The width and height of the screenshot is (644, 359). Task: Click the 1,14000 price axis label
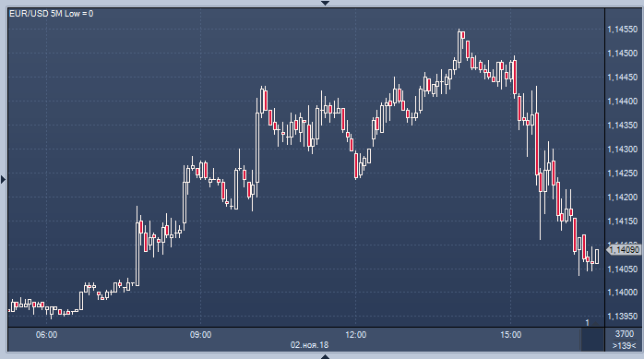[x=623, y=293]
